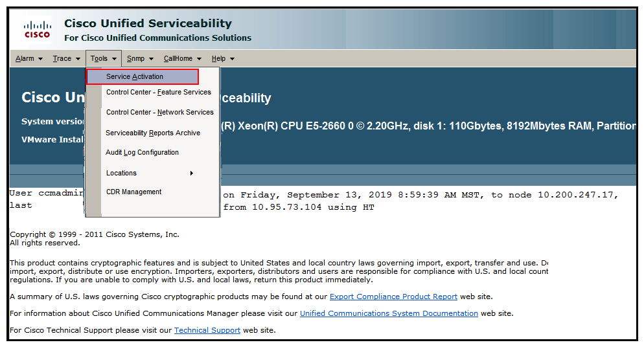Click the 'System version' label

(52, 122)
